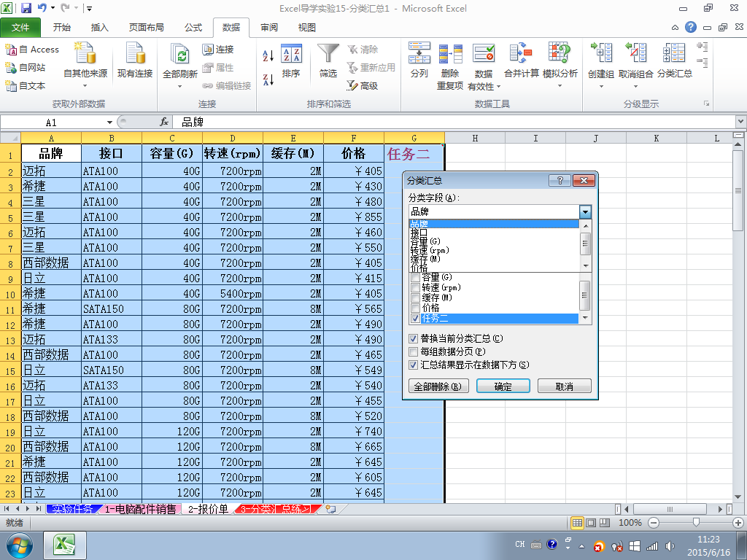The height and width of the screenshot is (560, 747).
Task: Collapse the 分类字段 dropdown arrow
Action: point(586,211)
